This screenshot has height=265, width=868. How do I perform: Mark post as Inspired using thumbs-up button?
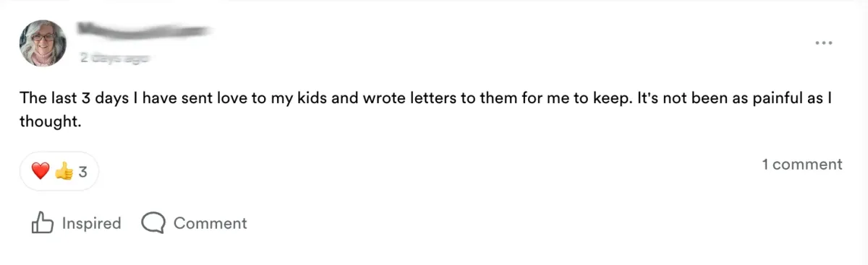(x=76, y=223)
